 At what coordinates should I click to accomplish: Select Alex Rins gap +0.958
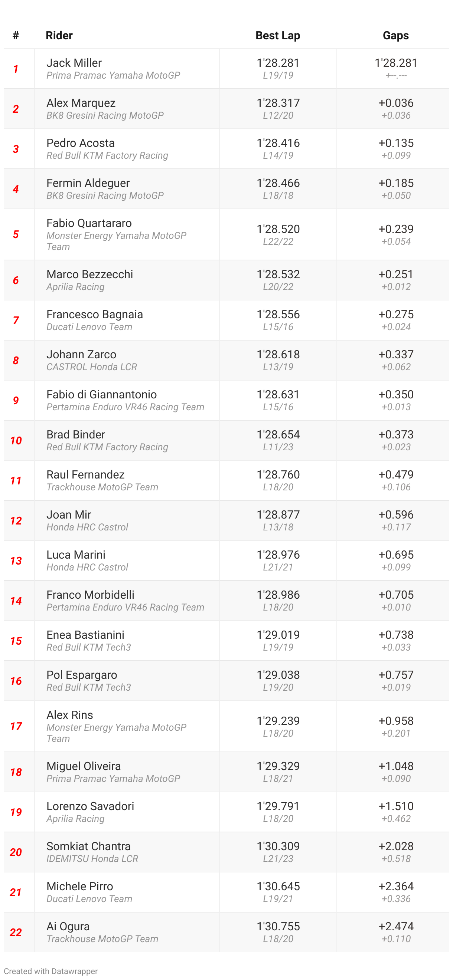(396, 721)
